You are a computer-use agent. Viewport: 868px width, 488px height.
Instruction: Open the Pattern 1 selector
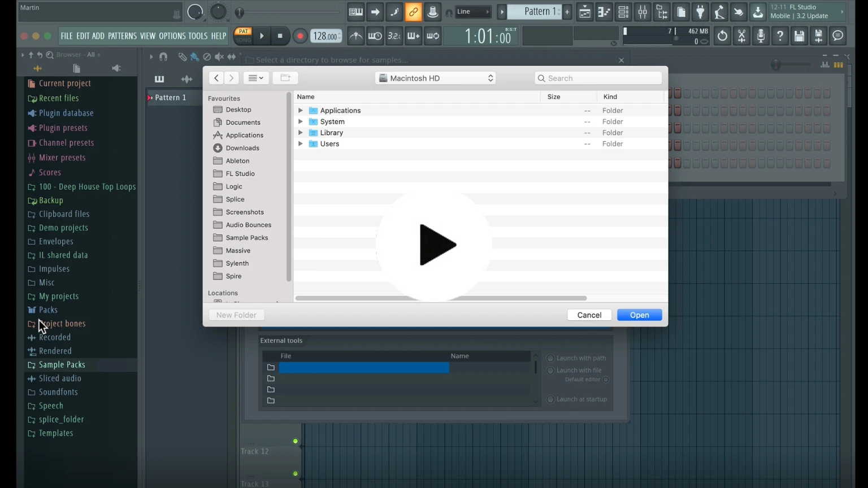(x=535, y=12)
